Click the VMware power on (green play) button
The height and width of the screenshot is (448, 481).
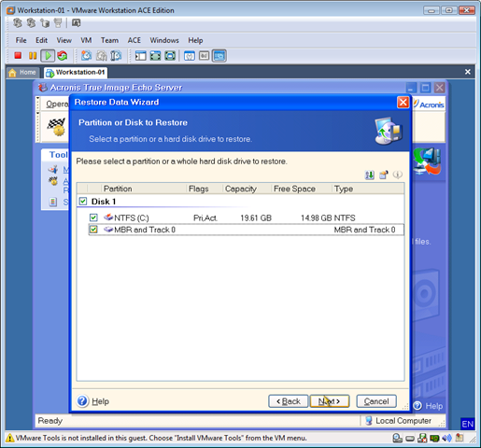[x=48, y=56]
